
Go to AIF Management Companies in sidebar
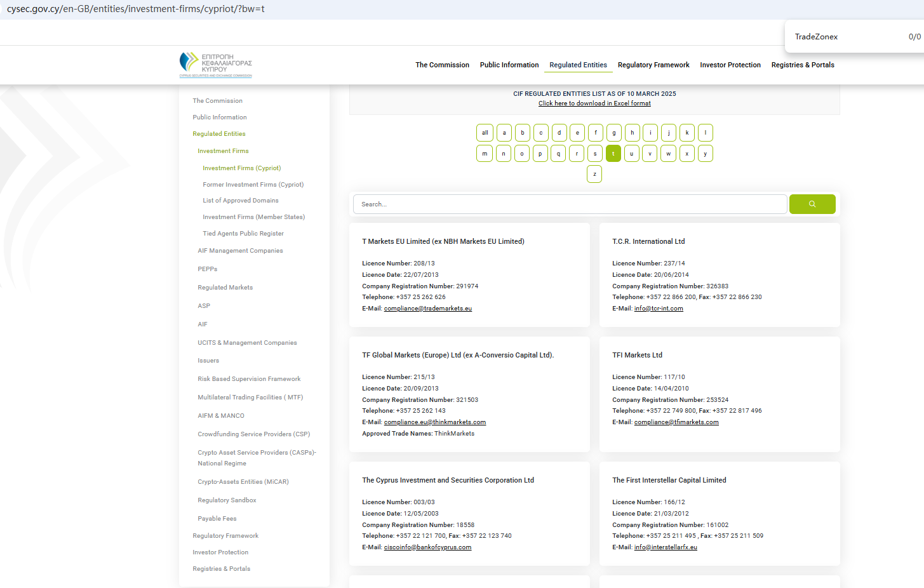pos(240,251)
